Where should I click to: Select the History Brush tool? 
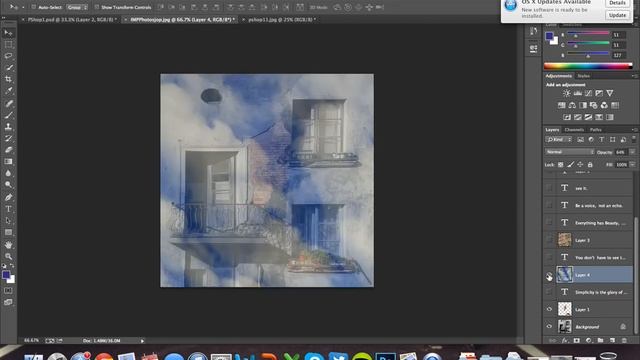[8, 138]
